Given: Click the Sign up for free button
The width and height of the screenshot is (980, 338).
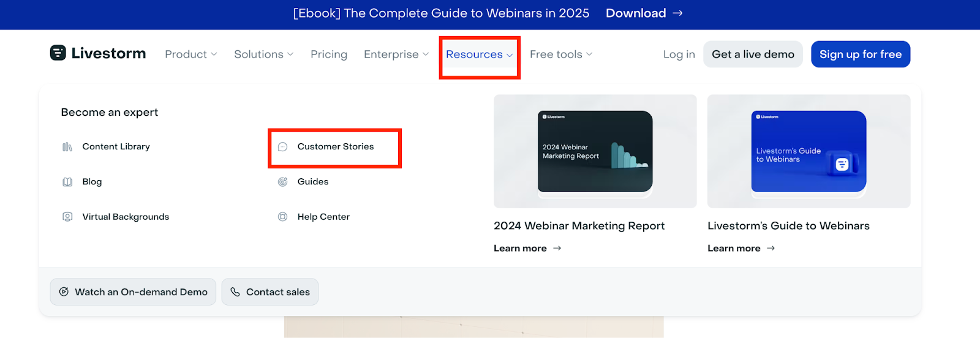Looking at the screenshot, I should [x=861, y=54].
